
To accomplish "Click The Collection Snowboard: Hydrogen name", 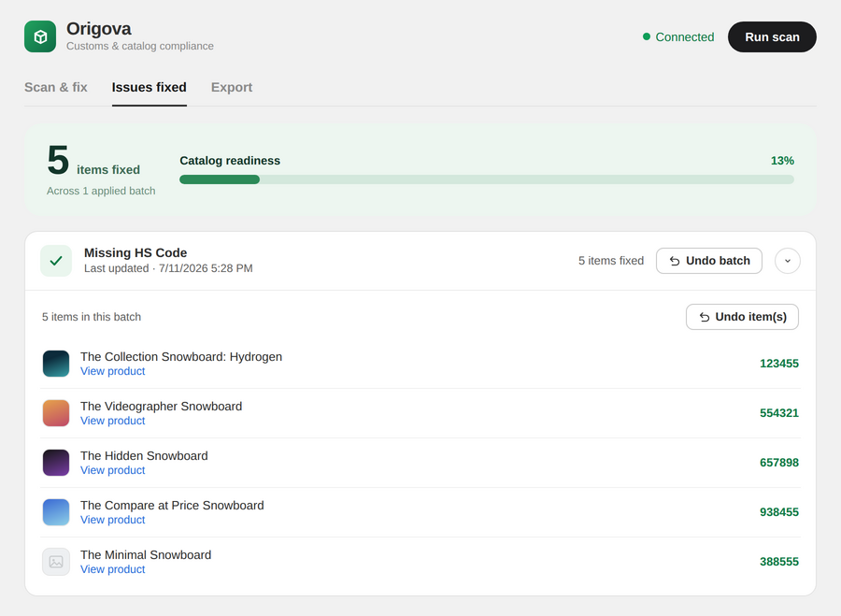I will 181,357.
